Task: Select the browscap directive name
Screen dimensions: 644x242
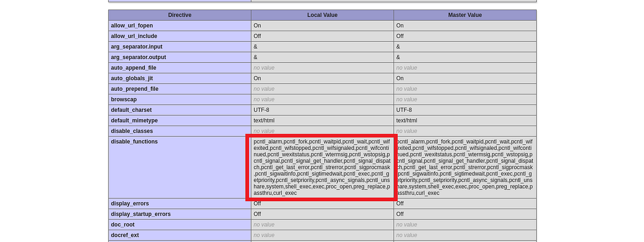Action: 125,99
